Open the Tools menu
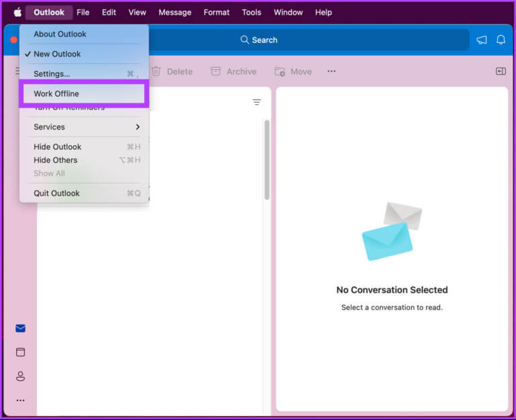516x420 pixels. point(251,13)
